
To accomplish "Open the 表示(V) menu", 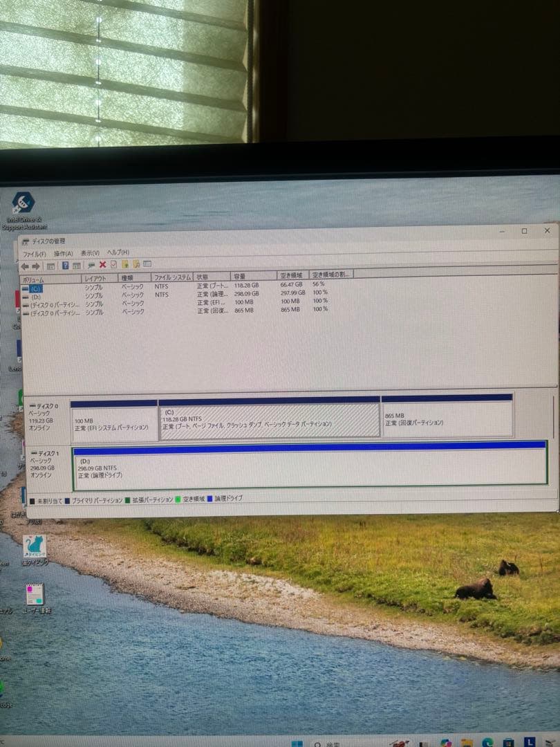I will pyautogui.click(x=90, y=254).
